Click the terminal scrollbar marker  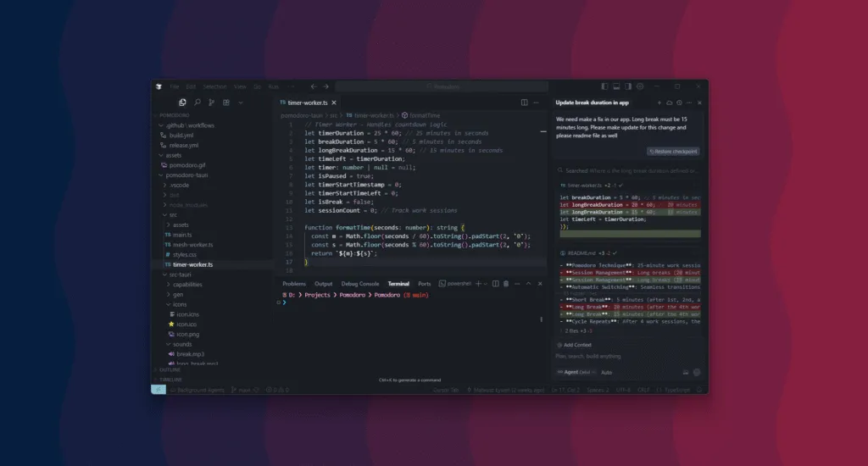[542, 319]
